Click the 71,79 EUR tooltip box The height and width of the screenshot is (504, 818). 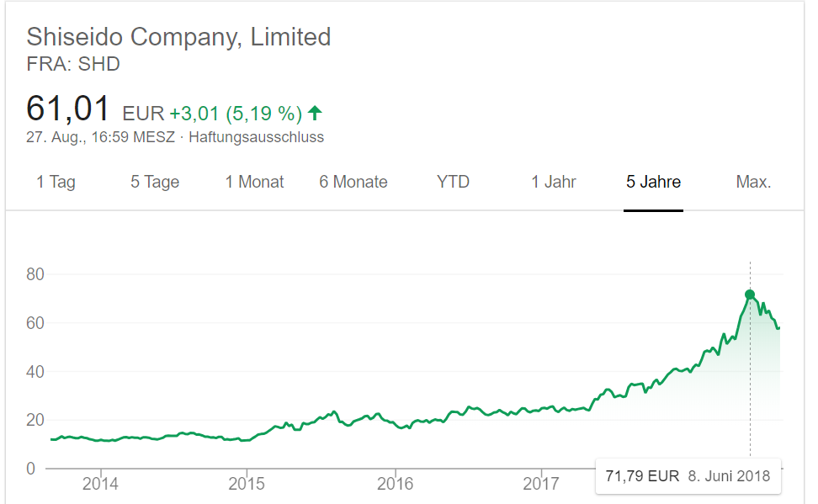tap(687, 476)
